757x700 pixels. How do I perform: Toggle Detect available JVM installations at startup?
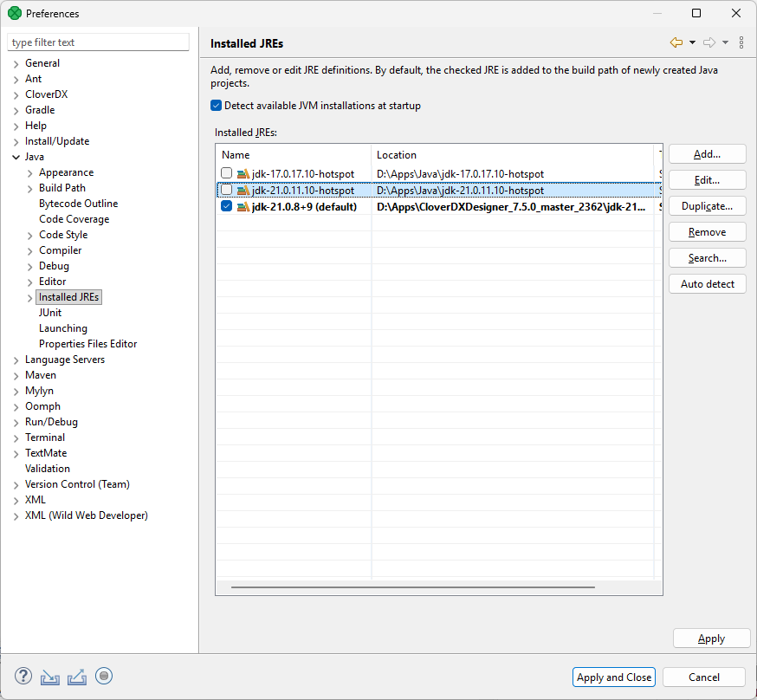217,105
